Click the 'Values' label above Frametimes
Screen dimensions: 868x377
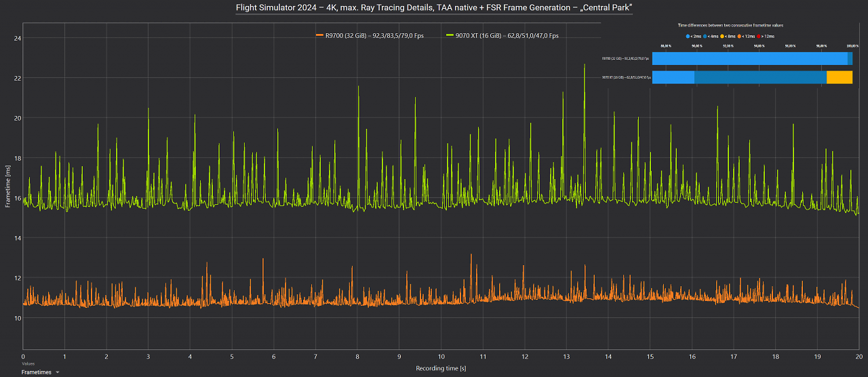(x=28, y=363)
